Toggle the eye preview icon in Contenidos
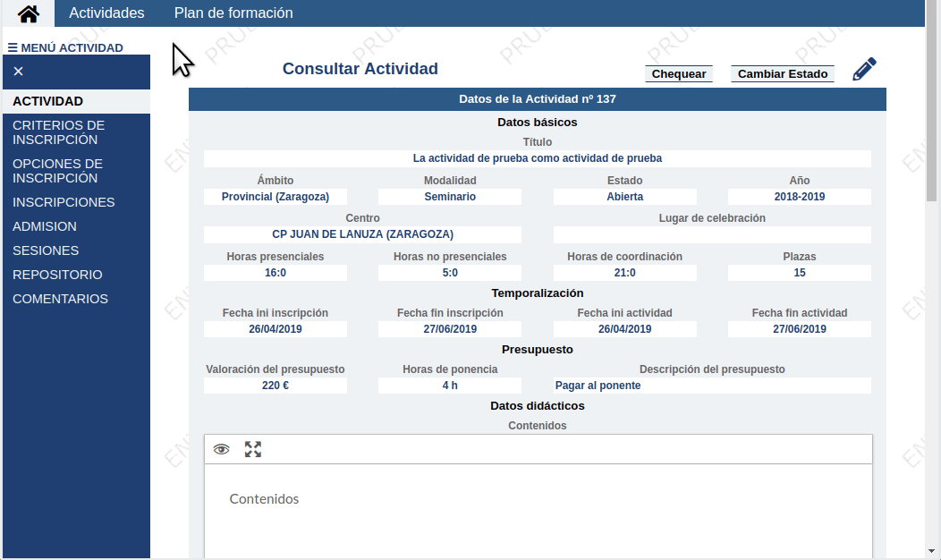Image resolution: width=941 pixels, height=560 pixels. coord(222,449)
